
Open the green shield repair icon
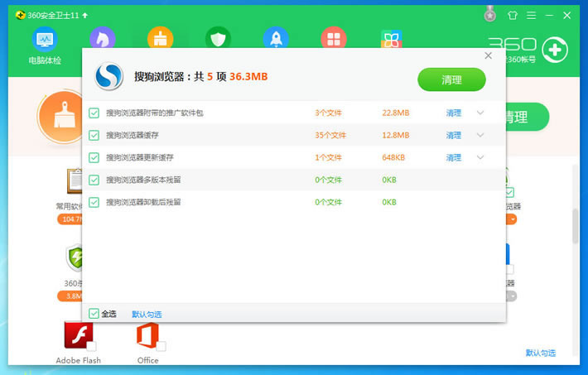tap(219, 37)
